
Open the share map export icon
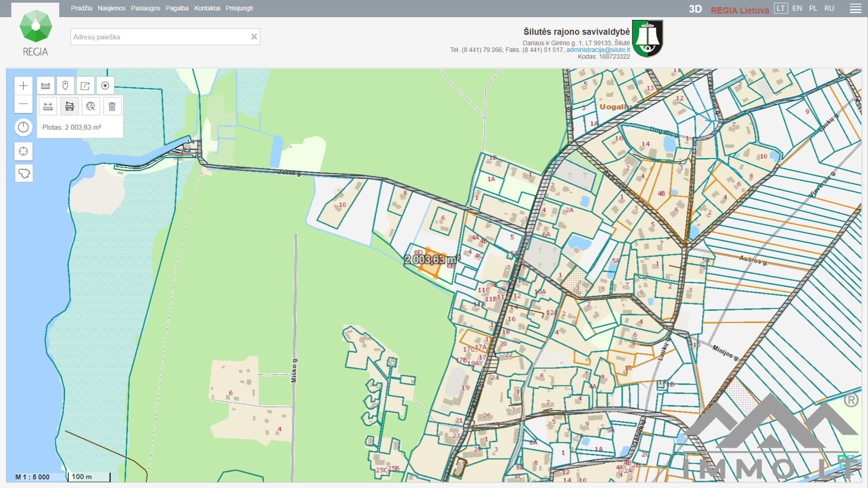pos(85,86)
